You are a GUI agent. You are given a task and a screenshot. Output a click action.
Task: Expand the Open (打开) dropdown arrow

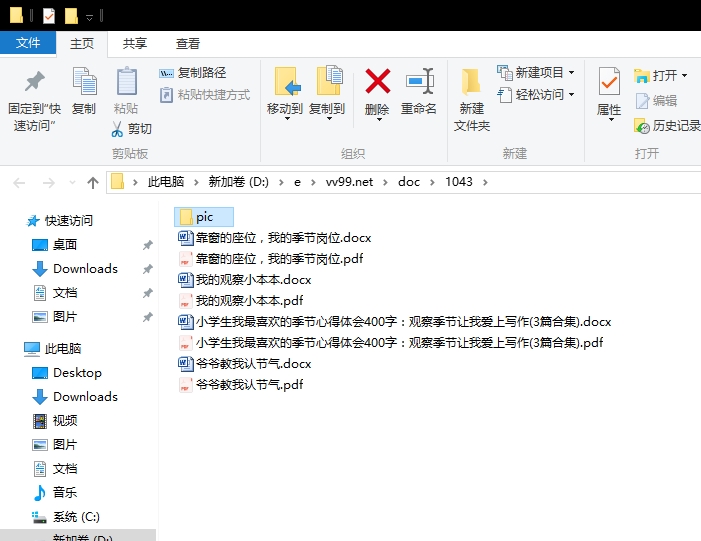point(684,76)
